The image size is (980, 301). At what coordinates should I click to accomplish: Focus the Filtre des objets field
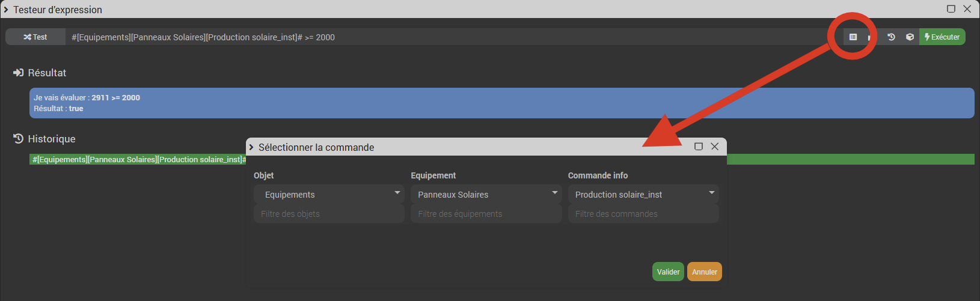[x=329, y=214]
